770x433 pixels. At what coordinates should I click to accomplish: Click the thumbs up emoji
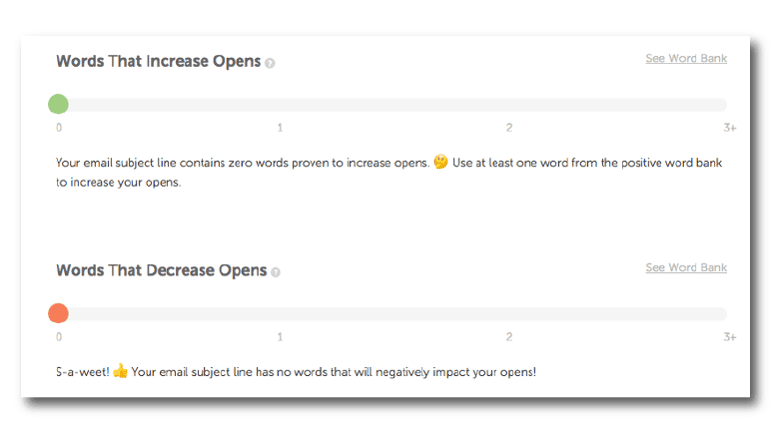click(x=120, y=372)
